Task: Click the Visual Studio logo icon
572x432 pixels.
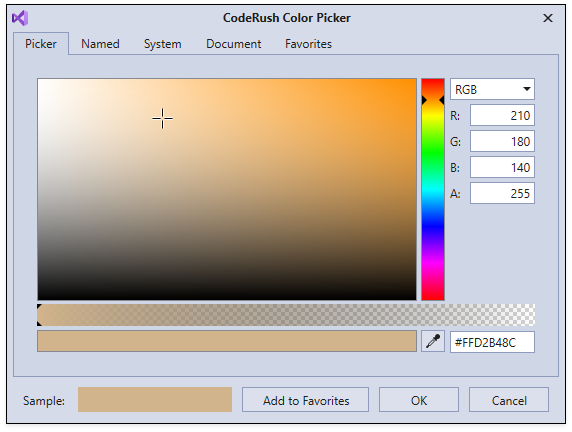Action: (x=20, y=18)
